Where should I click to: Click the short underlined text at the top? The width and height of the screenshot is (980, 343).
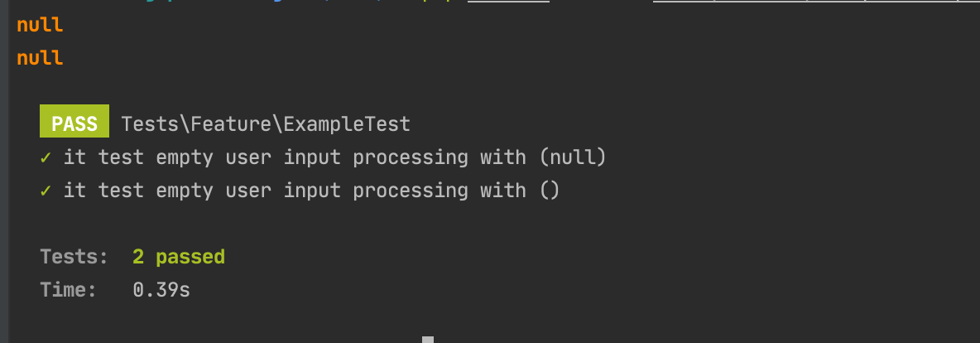tap(508, 2)
